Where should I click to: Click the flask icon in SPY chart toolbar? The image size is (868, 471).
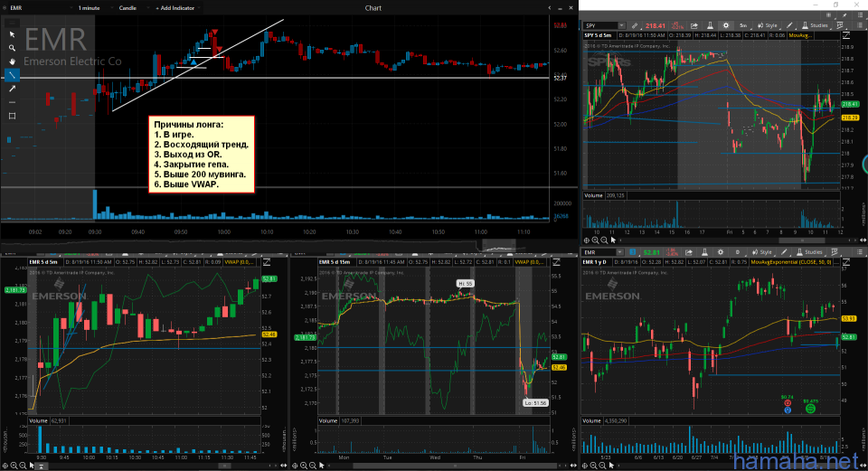pyautogui.click(x=711, y=25)
